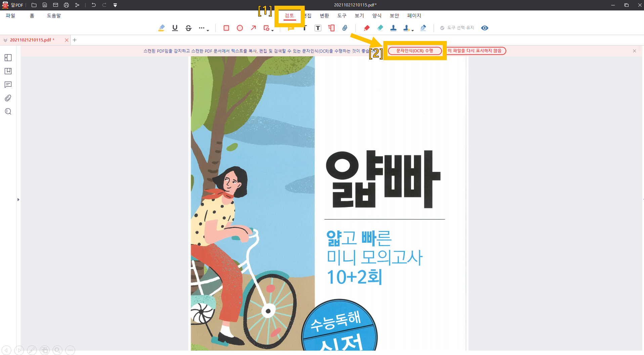Select the signature pen tool
This screenshot has width=644, height=355.
coord(423,28)
